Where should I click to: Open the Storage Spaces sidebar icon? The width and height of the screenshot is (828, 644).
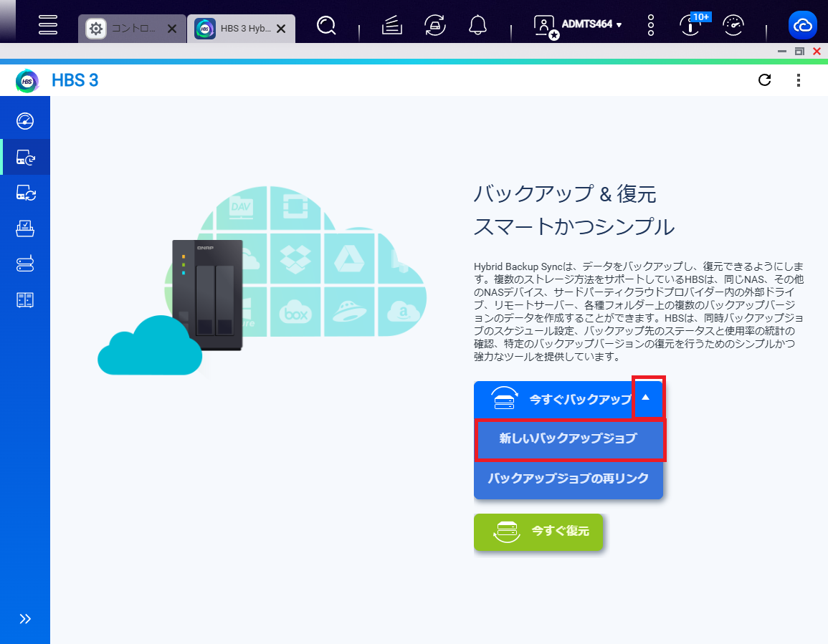point(25,264)
